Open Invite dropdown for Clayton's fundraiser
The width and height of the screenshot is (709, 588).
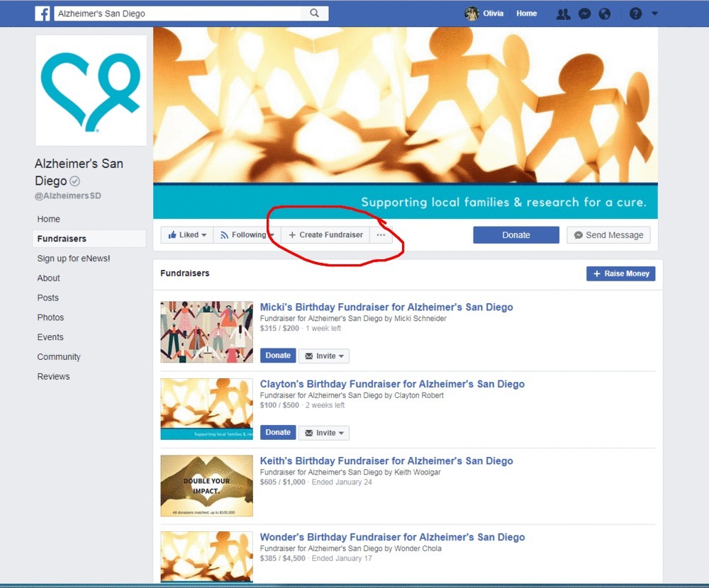click(324, 433)
